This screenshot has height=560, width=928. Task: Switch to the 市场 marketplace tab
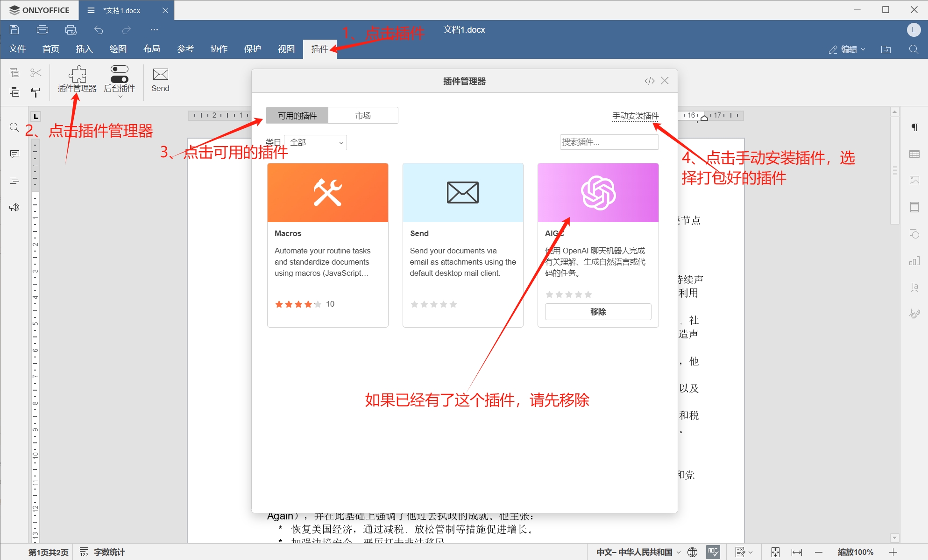pyautogui.click(x=363, y=115)
